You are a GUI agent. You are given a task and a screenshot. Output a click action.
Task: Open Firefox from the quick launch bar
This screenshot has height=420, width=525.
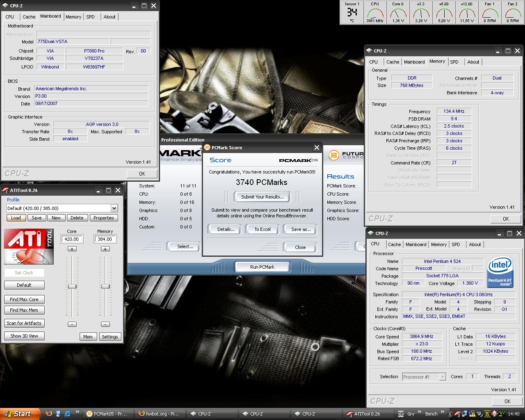click(x=49, y=413)
